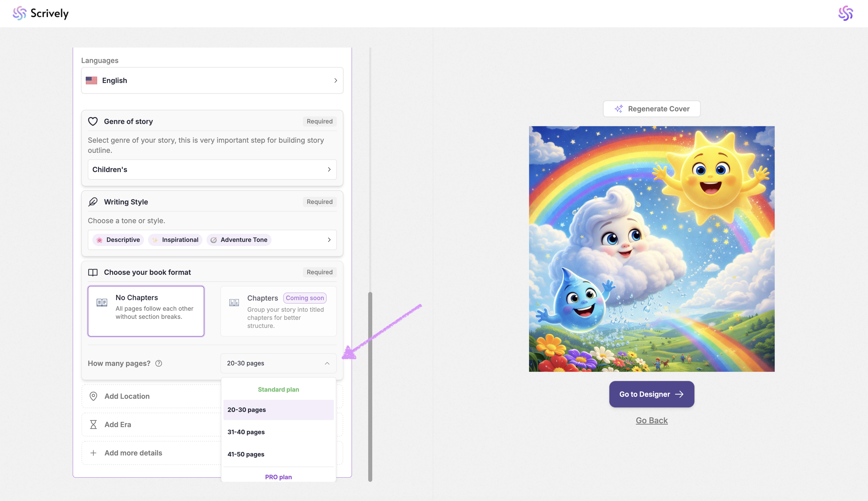Open the English language selector
Viewport: 868px width, 501px height.
[212, 80]
